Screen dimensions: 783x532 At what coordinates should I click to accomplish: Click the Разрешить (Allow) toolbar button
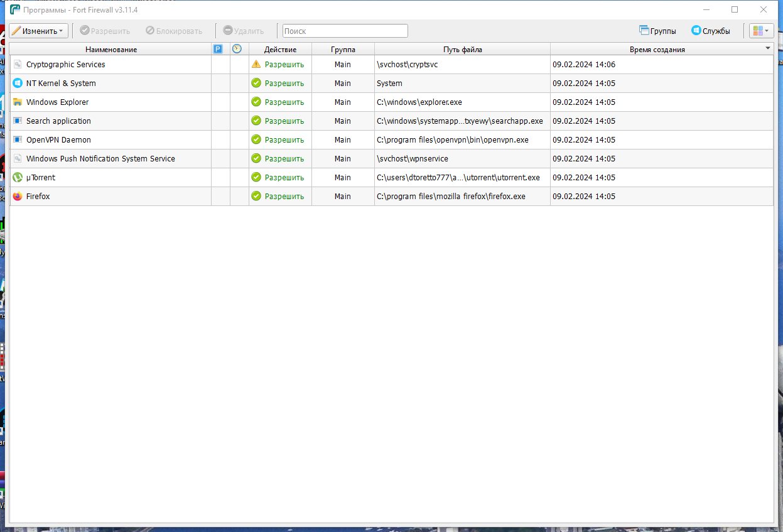[x=105, y=31]
